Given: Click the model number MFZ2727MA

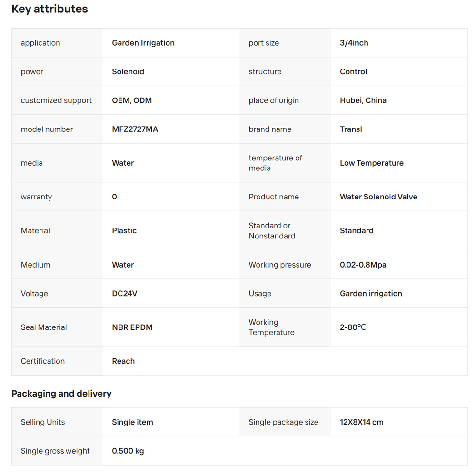Looking at the screenshot, I should pyautogui.click(x=135, y=129).
